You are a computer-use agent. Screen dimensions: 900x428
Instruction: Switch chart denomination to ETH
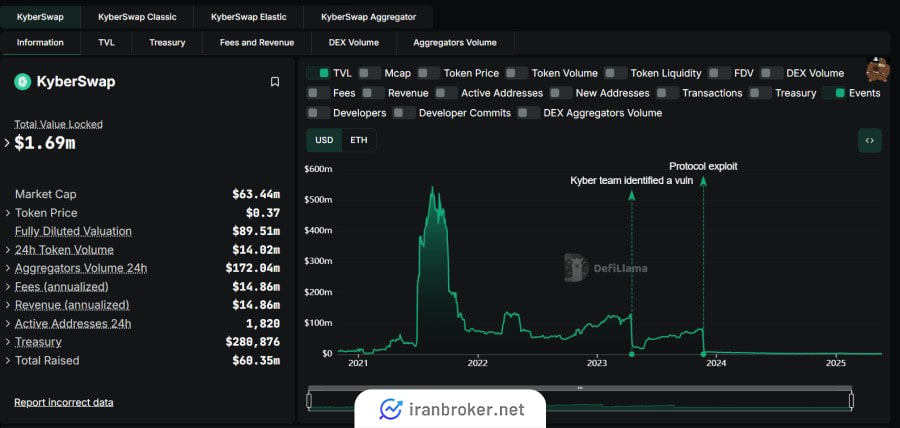(x=359, y=140)
